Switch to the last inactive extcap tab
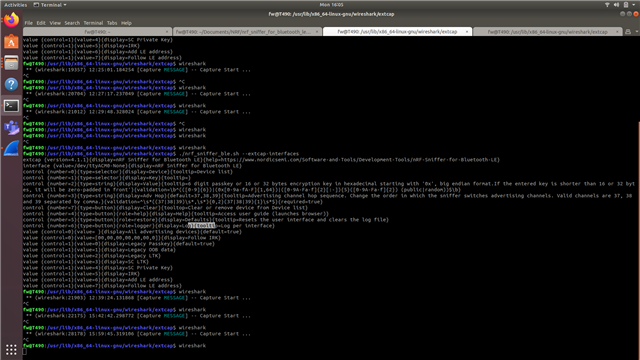 [547, 31]
